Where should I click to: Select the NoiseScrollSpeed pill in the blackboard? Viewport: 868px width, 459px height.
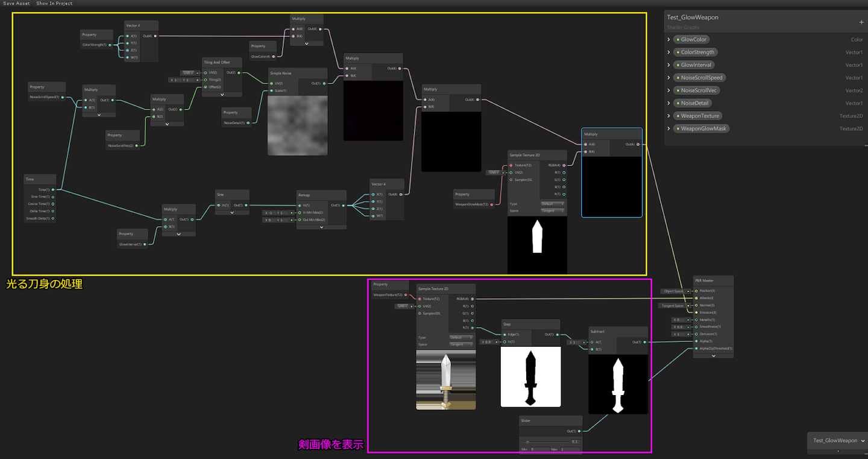pos(699,78)
